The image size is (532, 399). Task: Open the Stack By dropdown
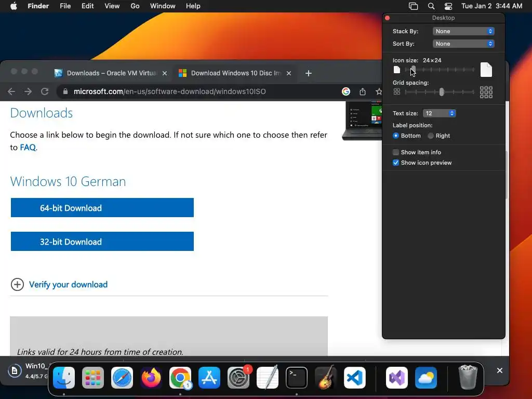463,31
